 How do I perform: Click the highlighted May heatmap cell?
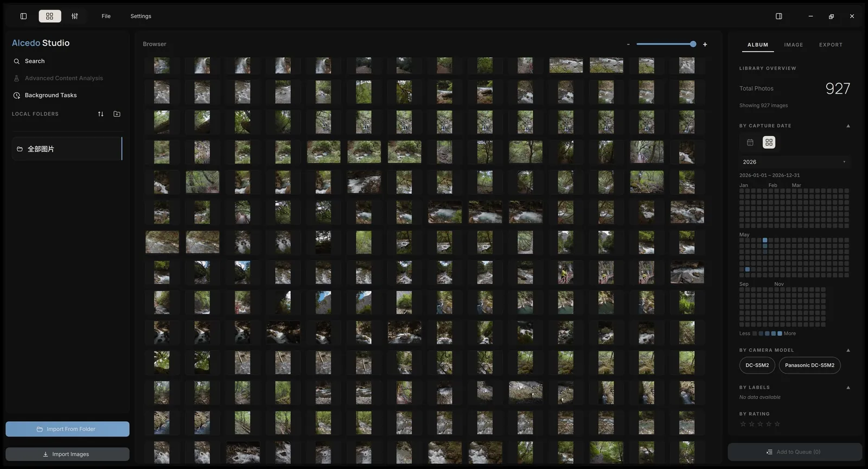(765, 240)
